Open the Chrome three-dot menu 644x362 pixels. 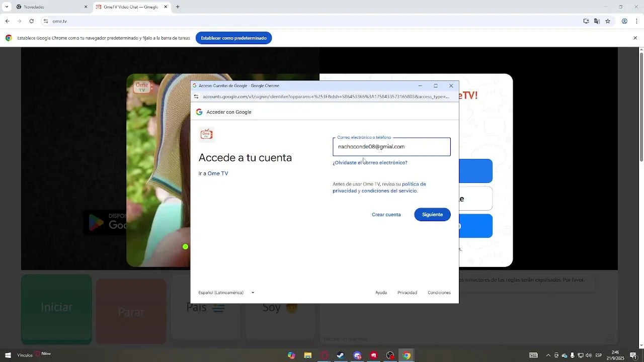(x=637, y=21)
